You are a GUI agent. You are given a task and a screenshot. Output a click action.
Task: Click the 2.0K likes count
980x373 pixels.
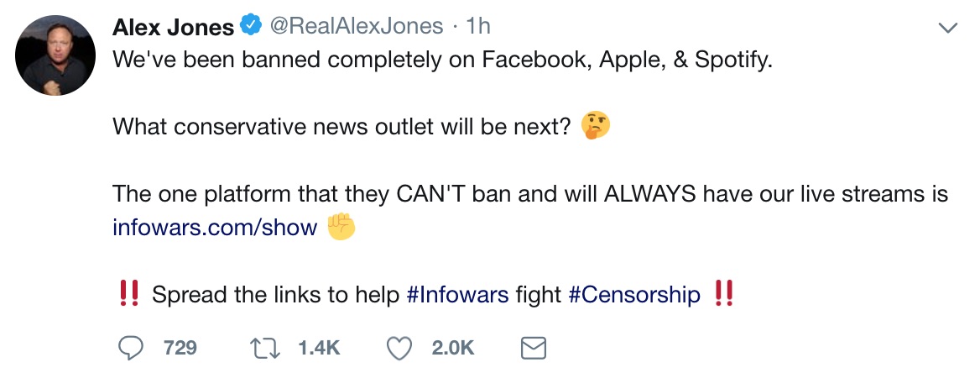coord(453,348)
